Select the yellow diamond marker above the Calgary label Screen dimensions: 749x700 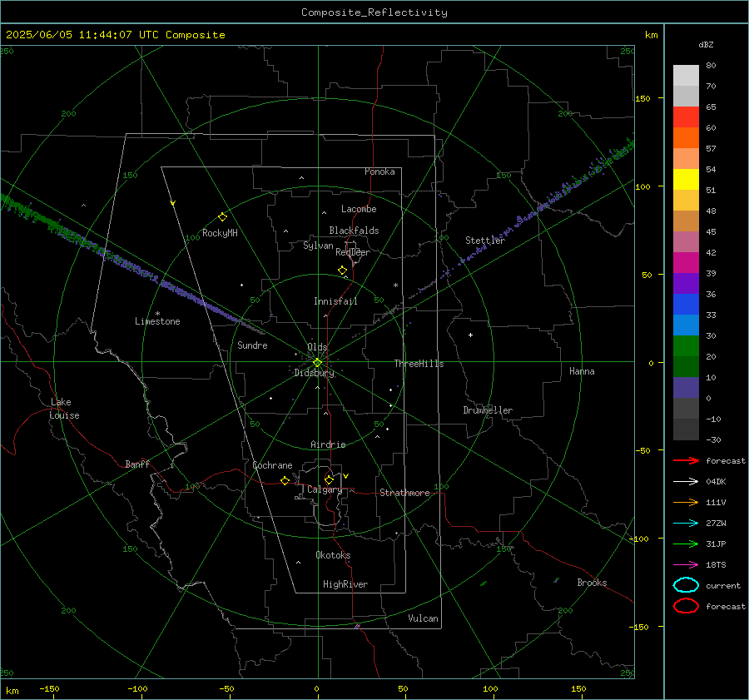pos(329,479)
